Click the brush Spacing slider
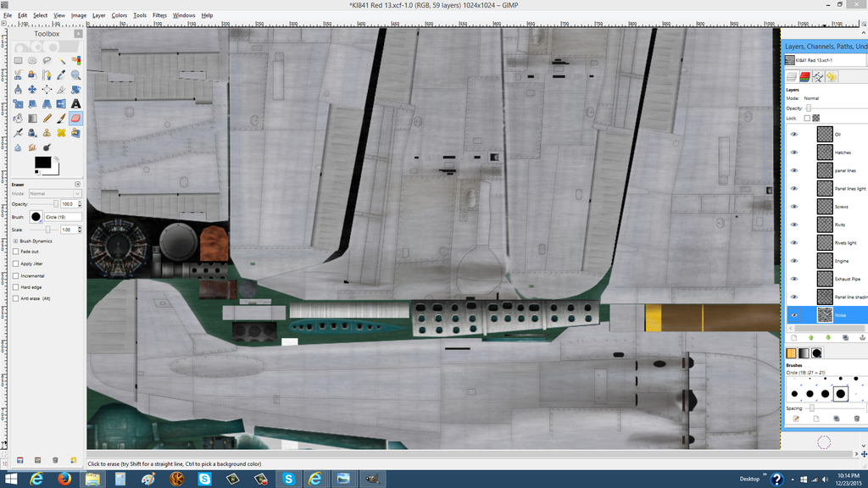The image size is (868, 488). [x=836, y=408]
